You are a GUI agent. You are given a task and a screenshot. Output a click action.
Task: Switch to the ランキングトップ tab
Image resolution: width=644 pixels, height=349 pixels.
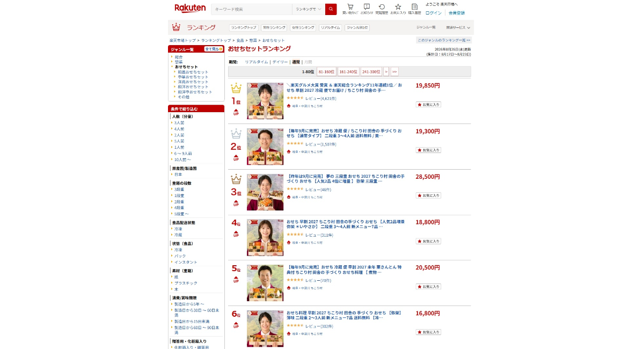[x=244, y=27]
